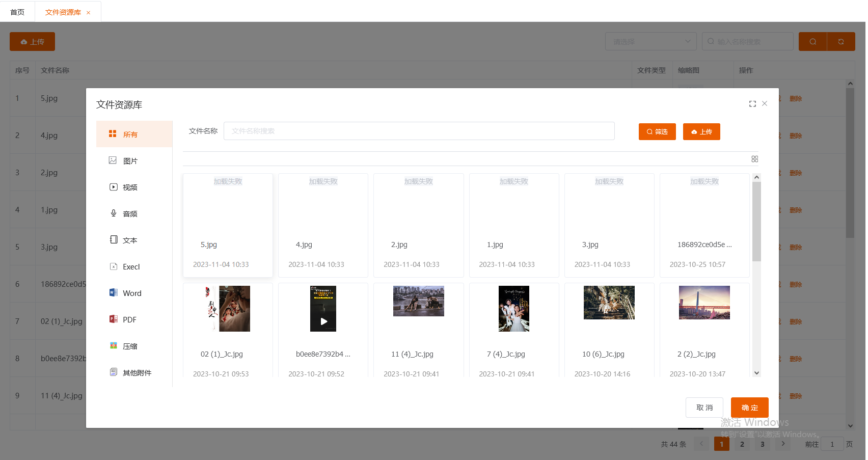
Task: Focus the 文件名称搜索 input field
Action: point(419,131)
